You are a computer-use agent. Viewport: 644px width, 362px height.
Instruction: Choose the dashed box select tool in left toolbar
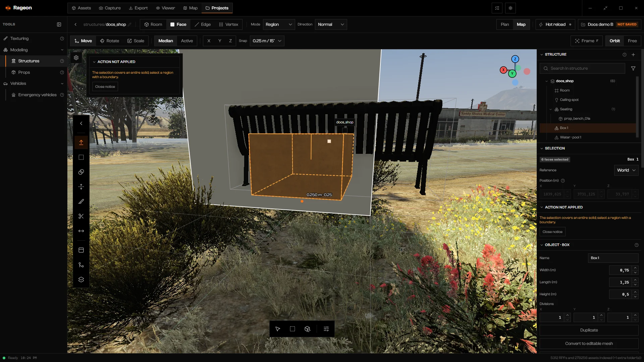(81, 157)
